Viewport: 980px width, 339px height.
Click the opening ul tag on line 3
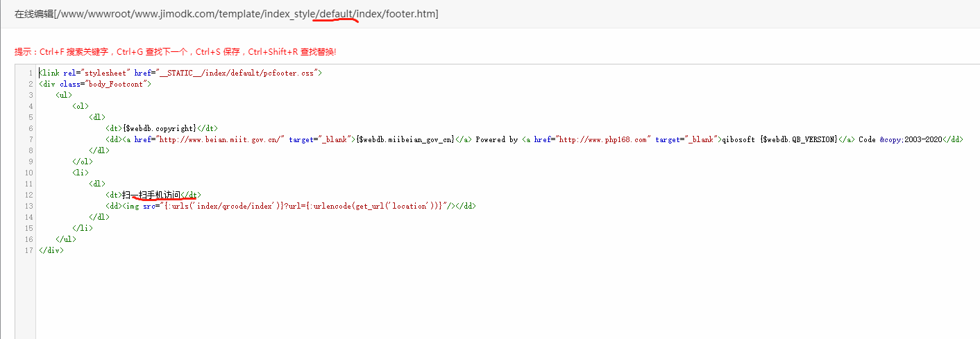[64, 95]
